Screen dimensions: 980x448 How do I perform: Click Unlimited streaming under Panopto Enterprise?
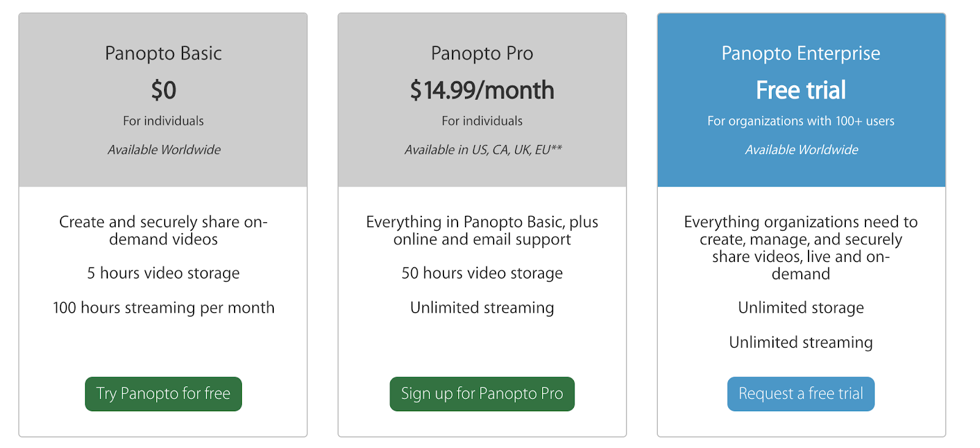coord(801,343)
